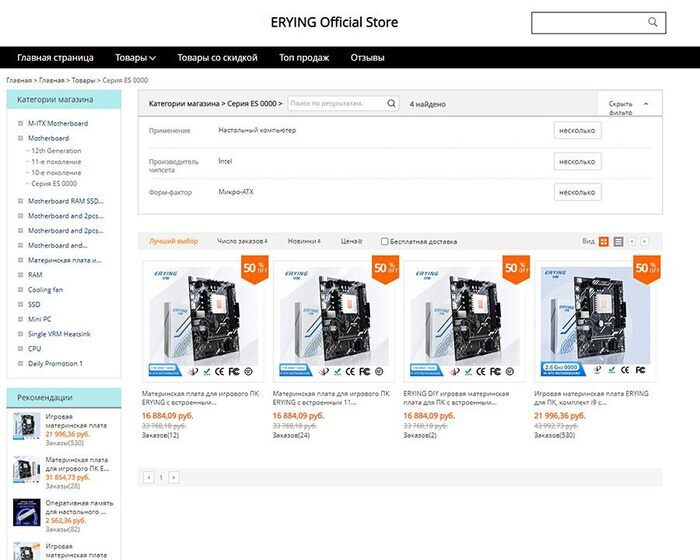Click Серия ES 0000 in filter breadcrumb
The width and height of the screenshot is (700, 560).
(x=252, y=104)
